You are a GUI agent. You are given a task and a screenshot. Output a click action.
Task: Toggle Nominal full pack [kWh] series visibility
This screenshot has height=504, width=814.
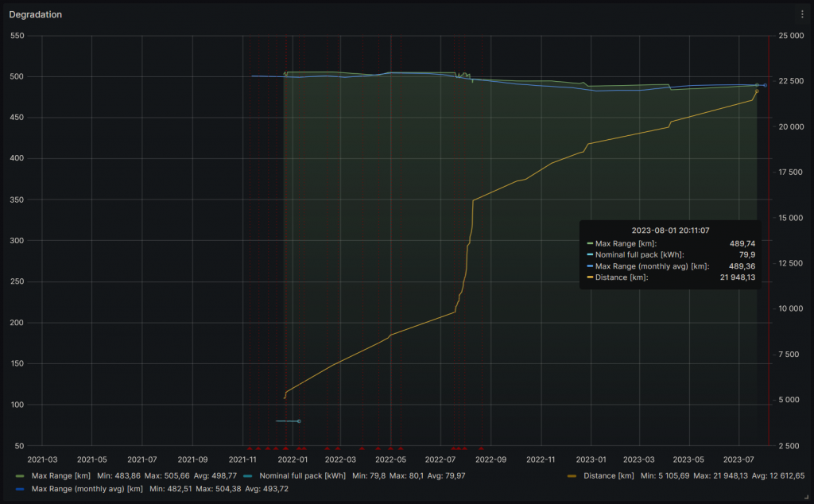tap(302, 475)
